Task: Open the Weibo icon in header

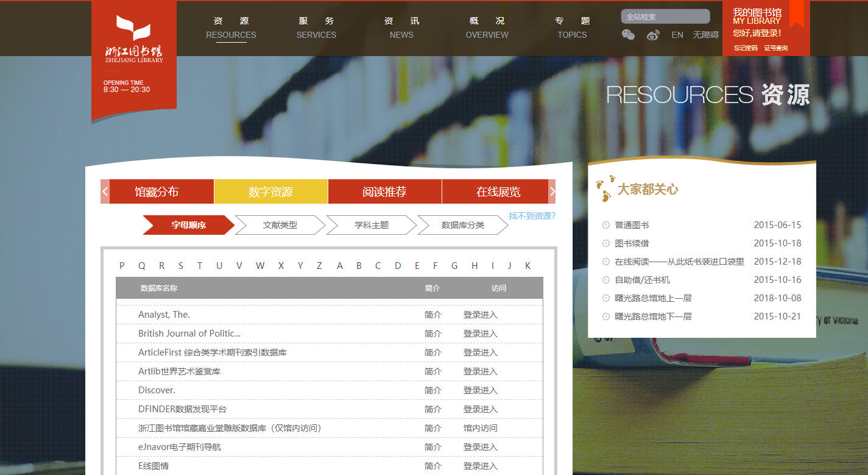Action: (653, 35)
